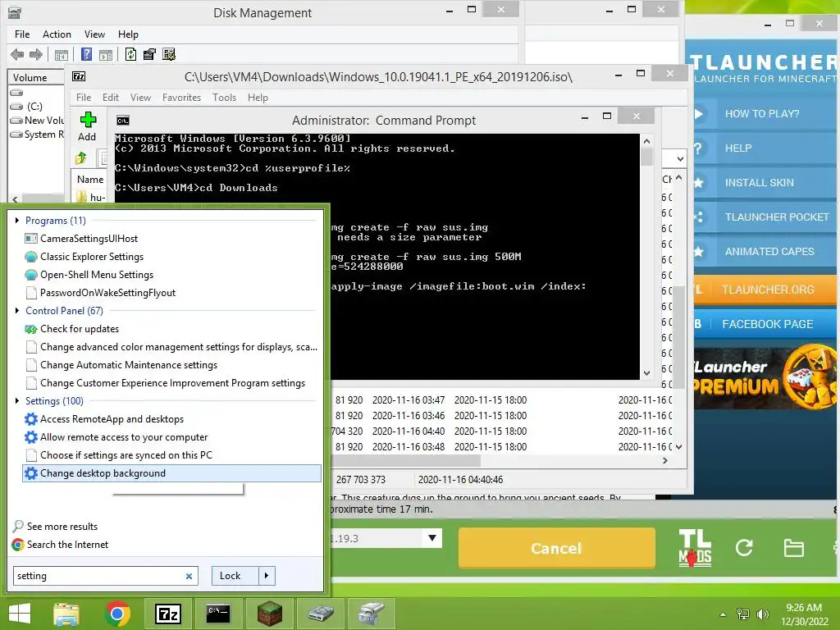Open the Edit menu in 7-Zip
840x630 pixels.
111,98
